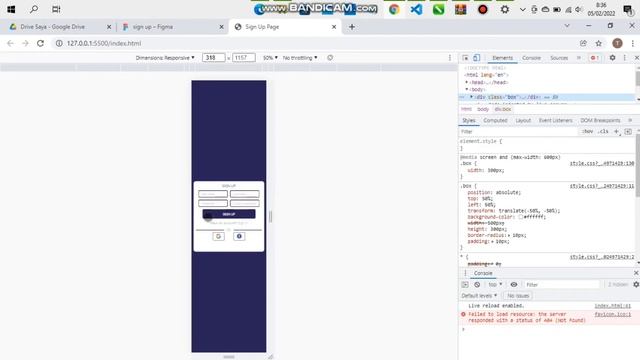640x360 pixels.
Task: Open the Chrome profile avatar
Action: click(x=617, y=43)
